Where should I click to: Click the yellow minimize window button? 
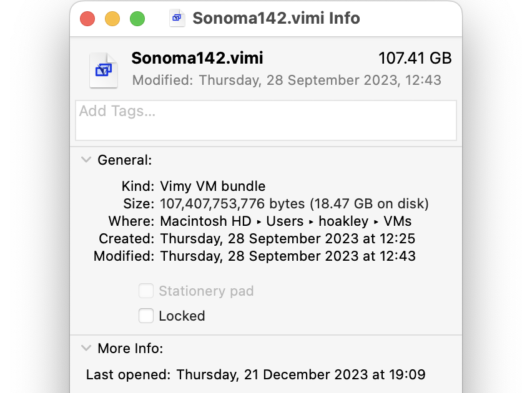(x=112, y=18)
